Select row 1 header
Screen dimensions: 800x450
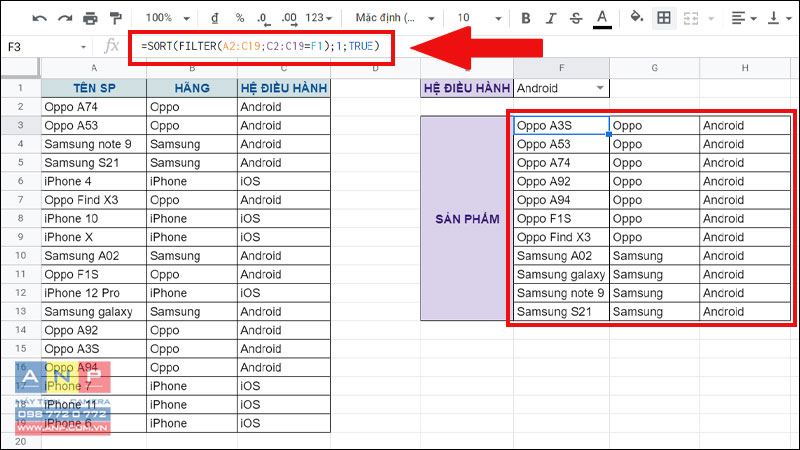point(20,88)
